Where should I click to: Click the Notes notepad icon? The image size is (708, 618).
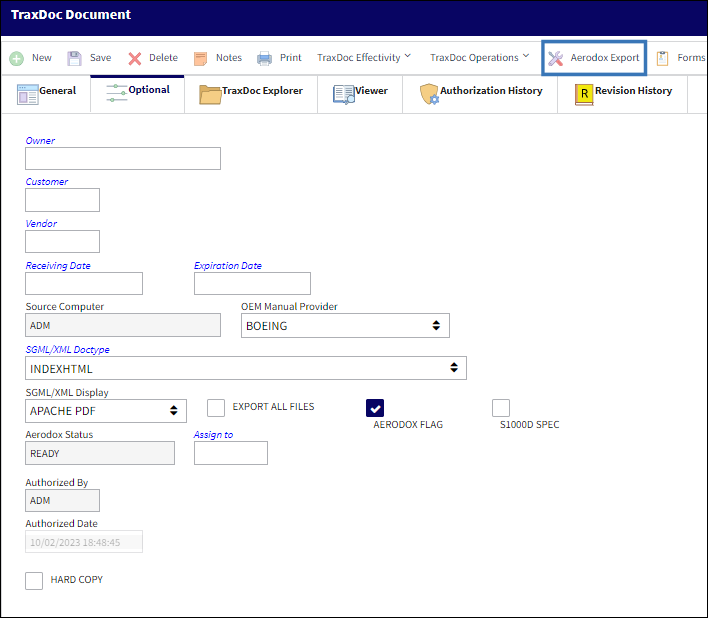[200, 59]
